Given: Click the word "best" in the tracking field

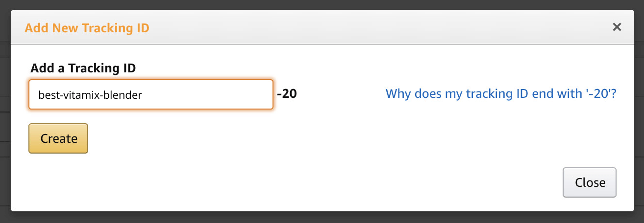Looking at the screenshot, I should (x=48, y=95).
